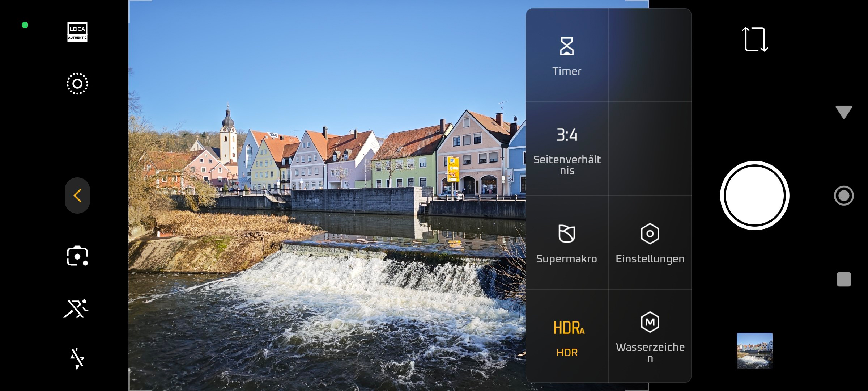Viewport: 868px width, 391px height.
Task: Toggle the motion capture running-figure icon
Action: (x=76, y=308)
